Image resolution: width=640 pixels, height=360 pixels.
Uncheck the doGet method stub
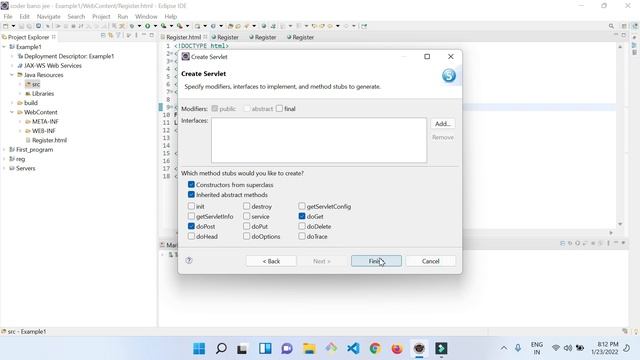[x=302, y=216]
